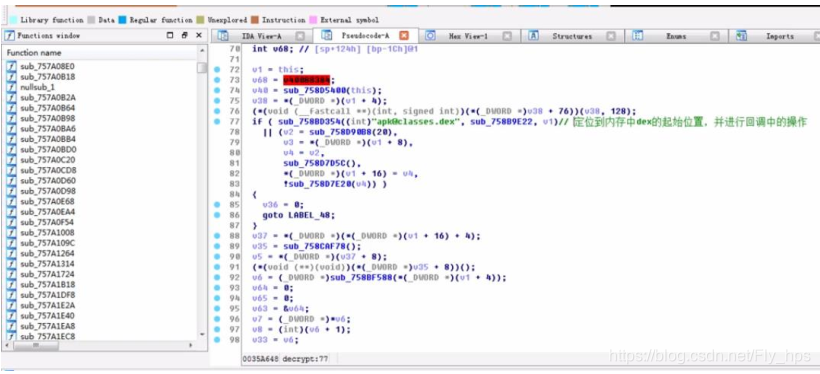Toggle breakpoint dot on line 95
Image resolution: width=820 pixels, height=374 pixels.
[217, 309]
